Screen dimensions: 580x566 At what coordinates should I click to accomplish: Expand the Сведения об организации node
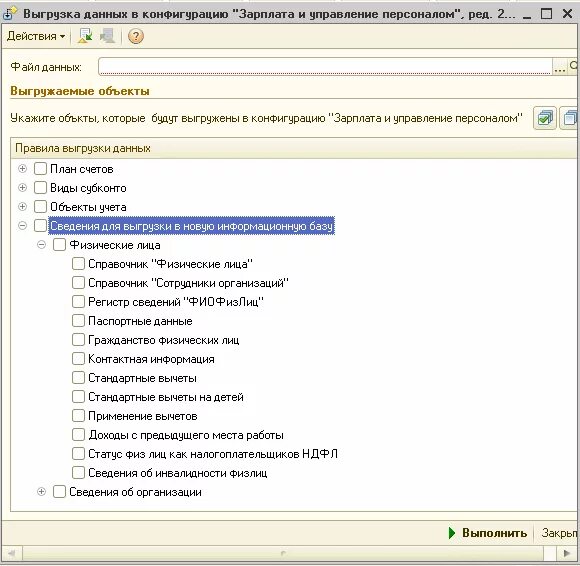41,492
